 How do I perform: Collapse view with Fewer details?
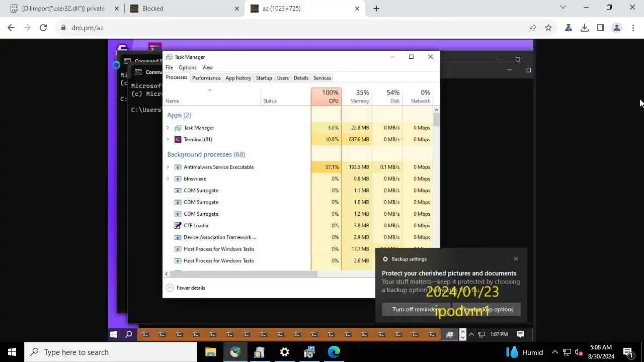coord(186,288)
